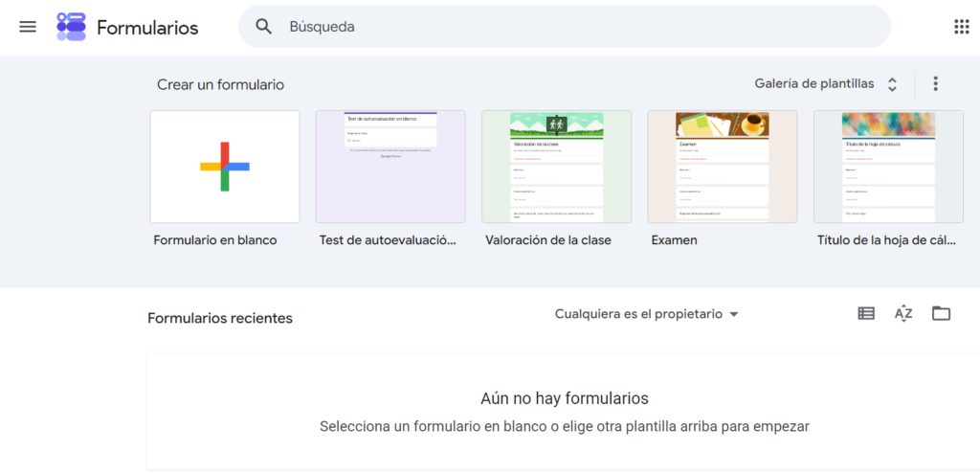Expand the Galería de plantillas
Viewport: 980px width, 473px height.
coord(826,84)
